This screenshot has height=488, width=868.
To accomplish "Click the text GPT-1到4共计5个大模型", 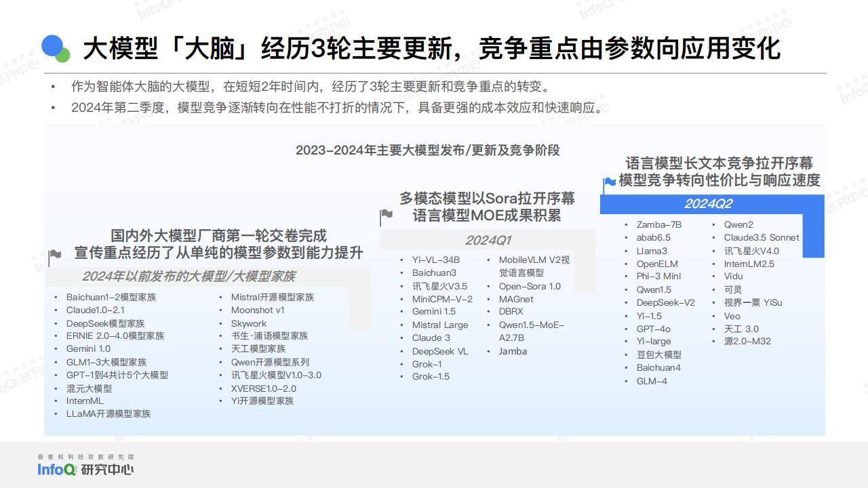I will (117, 375).
